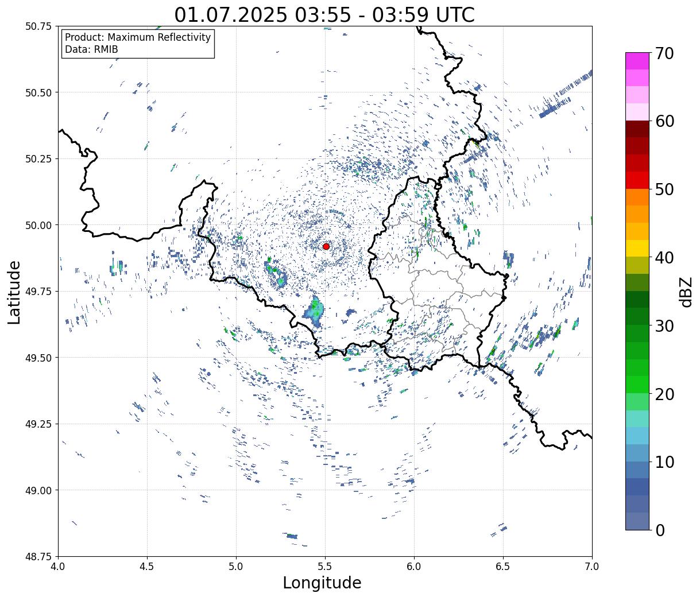Click the longitude tick label 6.5

click(503, 567)
